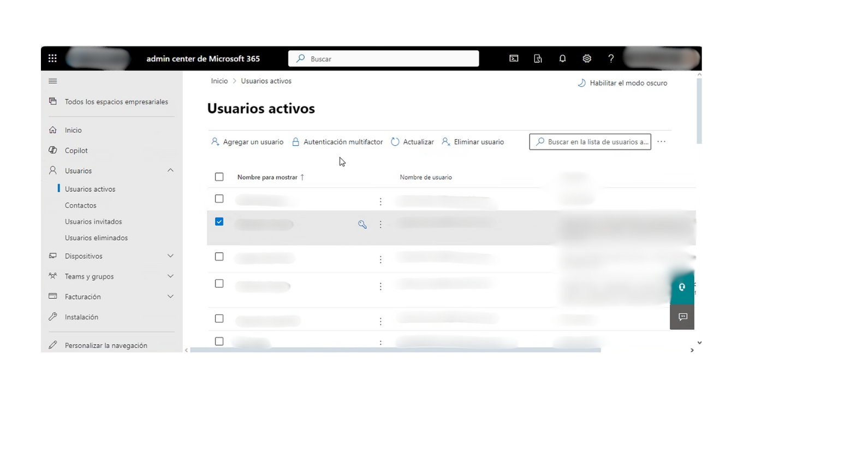The height and width of the screenshot is (456, 868).
Task: Click the user list search field
Action: coord(590,142)
